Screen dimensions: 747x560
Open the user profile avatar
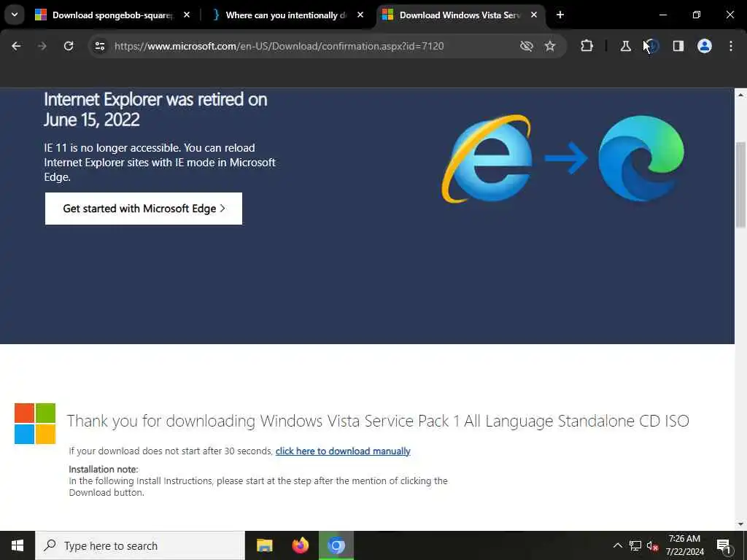(x=705, y=46)
